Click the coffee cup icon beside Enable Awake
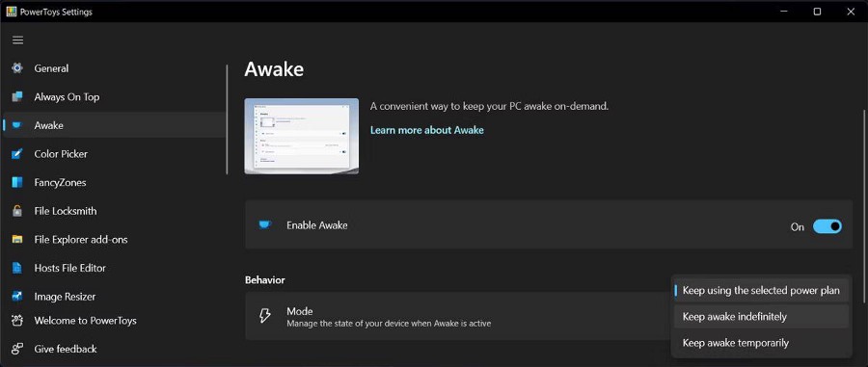 coord(265,225)
